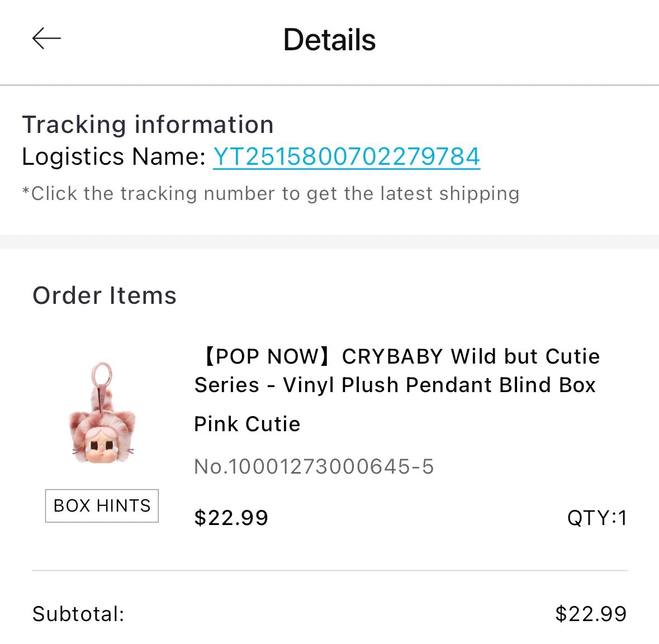Select the Order Items section heading

105,295
